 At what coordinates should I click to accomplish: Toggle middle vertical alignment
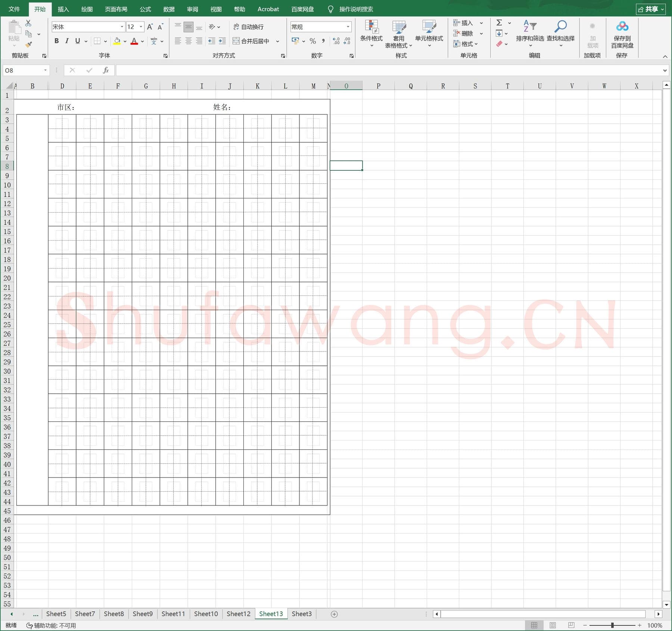189,27
